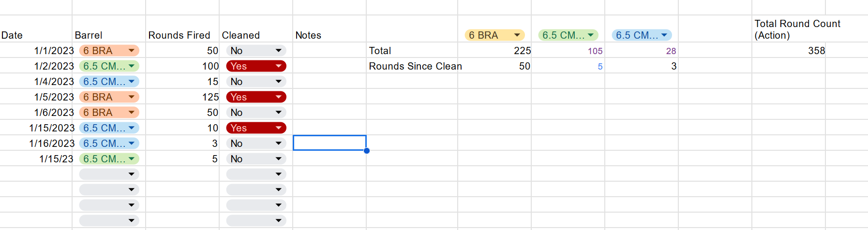Open the green 6.5 CM summary header dropdown
Image resolution: width=868 pixels, height=230 pixels.
pos(591,35)
